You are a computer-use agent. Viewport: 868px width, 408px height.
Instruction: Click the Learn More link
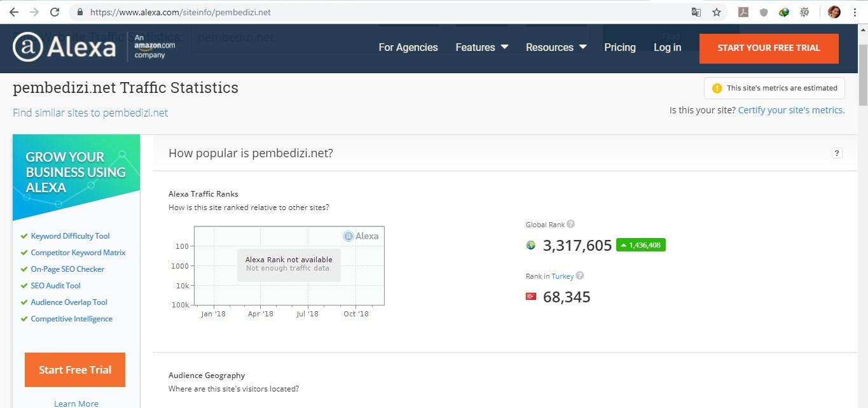pyautogui.click(x=76, y=404)
